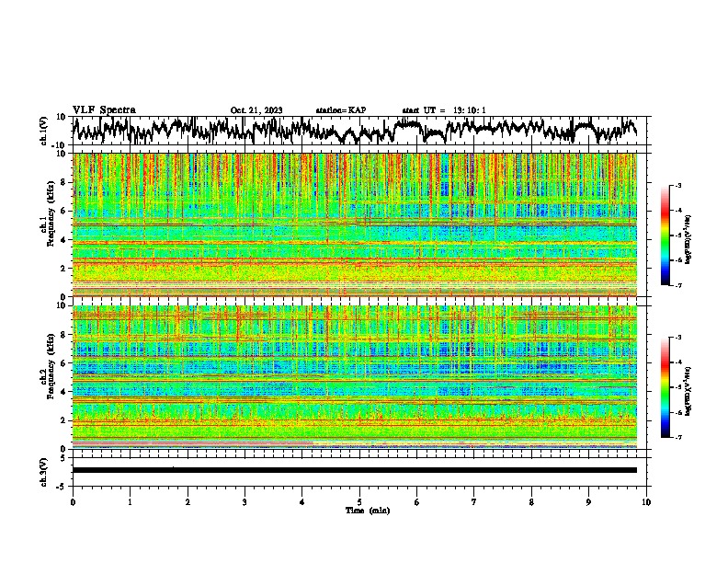The width and height of the screenshot is (728, 563).
Task: Click the ch.1 "Frequency (kHz)" axis label
Action: [50, 213]
